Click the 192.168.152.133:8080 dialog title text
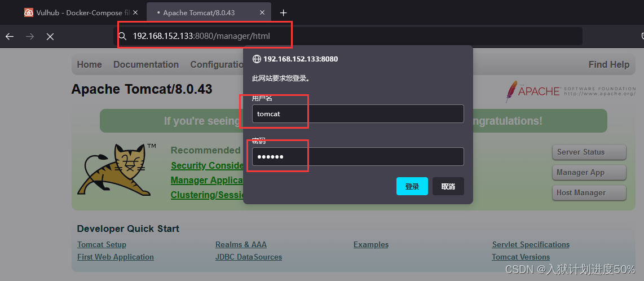This screenshot has height=281, width=644. tap(301, 59)
